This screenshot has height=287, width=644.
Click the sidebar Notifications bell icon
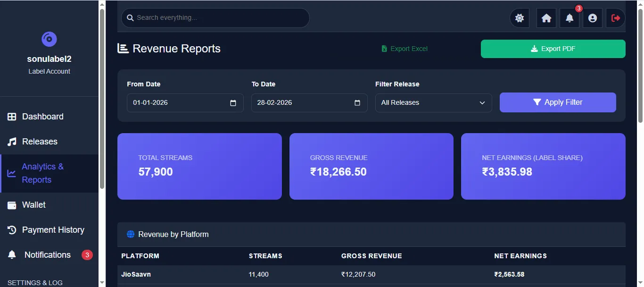pos(12,255)
